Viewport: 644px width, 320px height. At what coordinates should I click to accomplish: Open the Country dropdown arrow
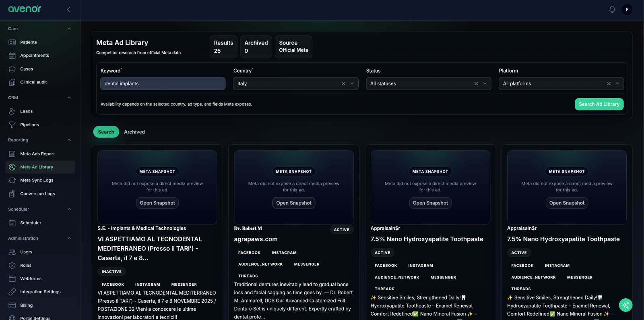pos(352,83)
